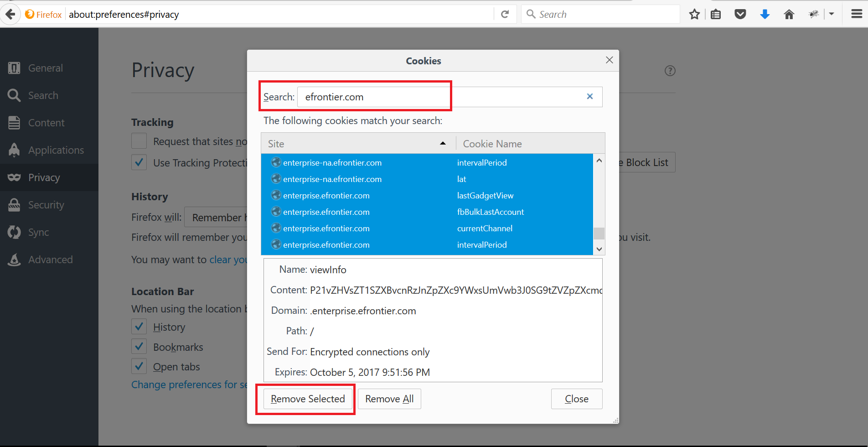This screenshot has height=447, width=868.
Task: Toggle the History location bar checkbox
Action: pyautogui.click(x=139, y=327)
